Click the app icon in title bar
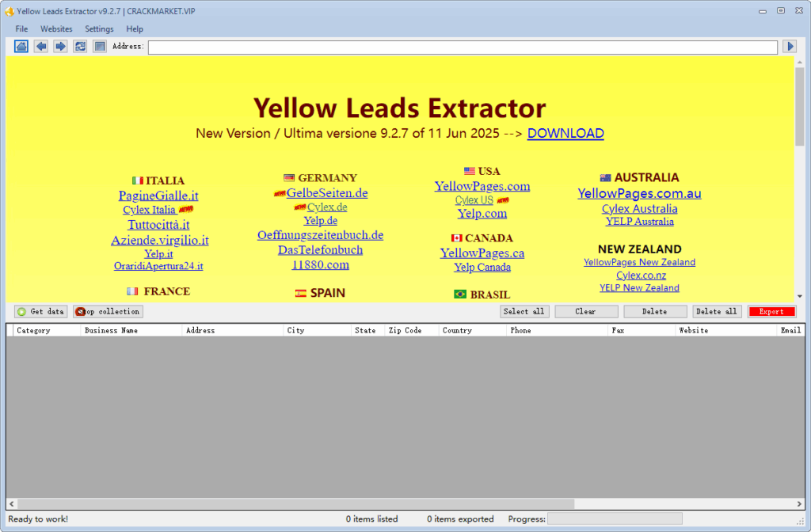 click(10, 11)
